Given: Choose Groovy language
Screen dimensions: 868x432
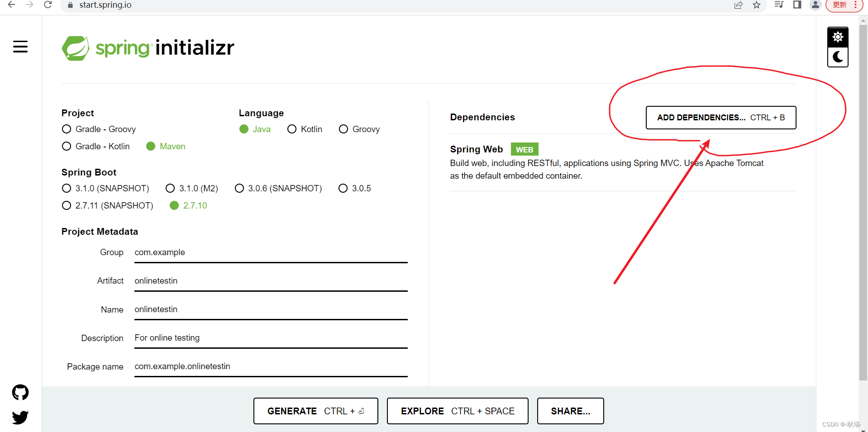Looking at the screenshot, I should click(359, 129).
